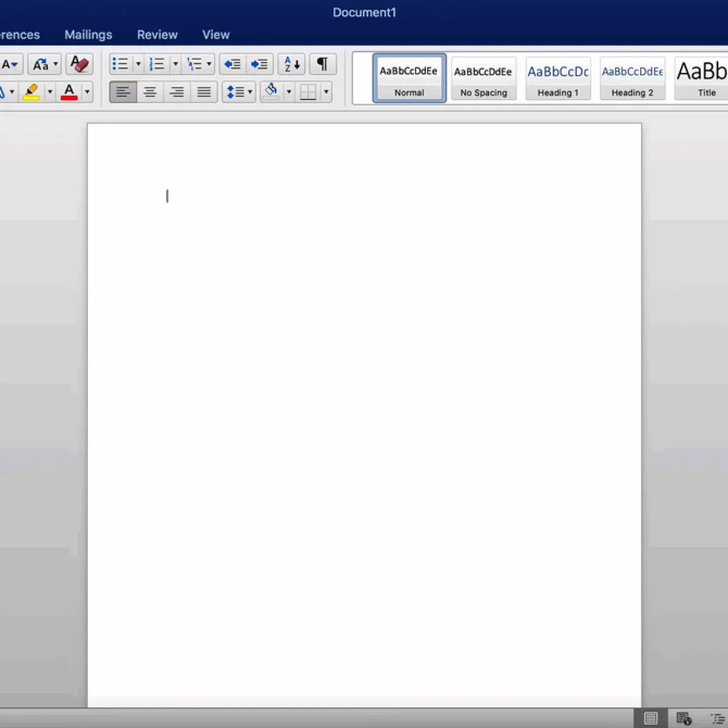Switch to Web Layout view
The image size is (728, 728).
[684, 718]
